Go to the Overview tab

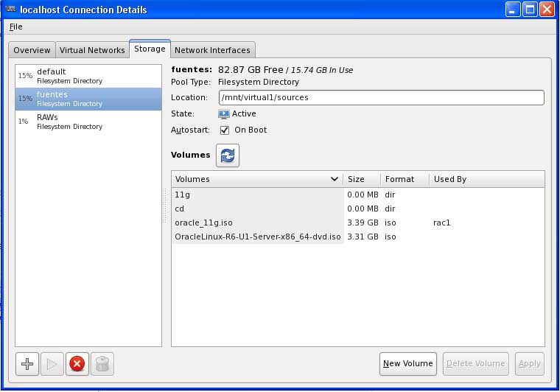point(32,50)
